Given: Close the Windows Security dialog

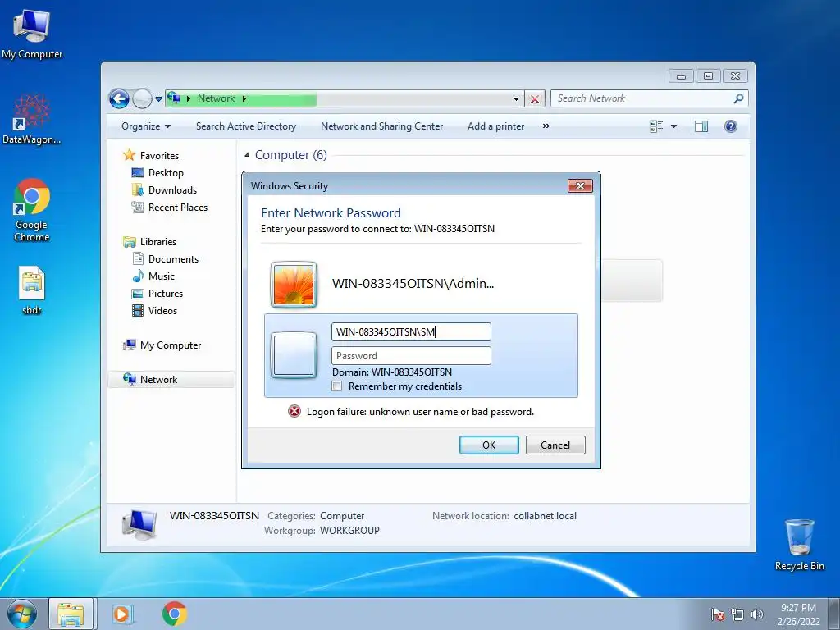Looking at the screenshot, I should tap(580, 186).
